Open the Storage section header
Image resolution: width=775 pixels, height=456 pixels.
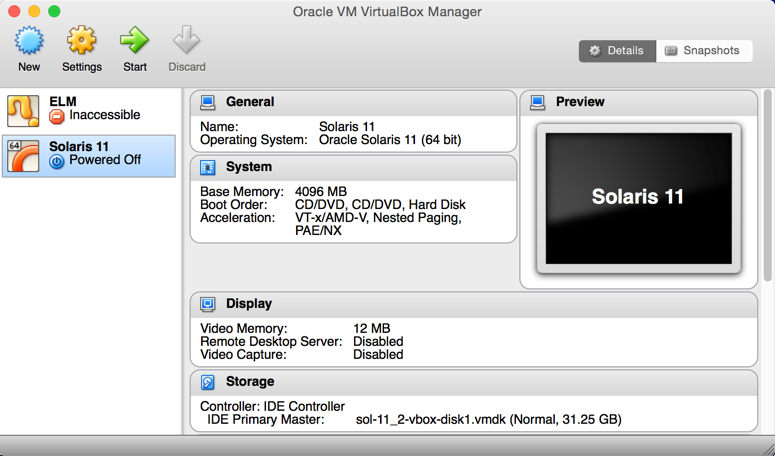[x=474, y=382]
